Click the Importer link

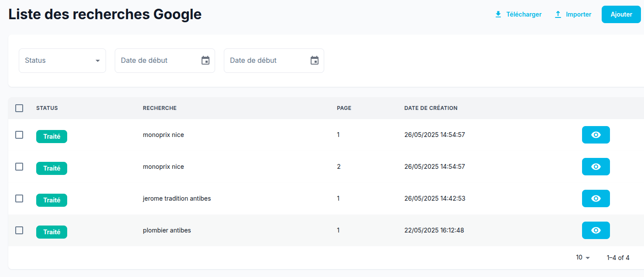[579, 14]
